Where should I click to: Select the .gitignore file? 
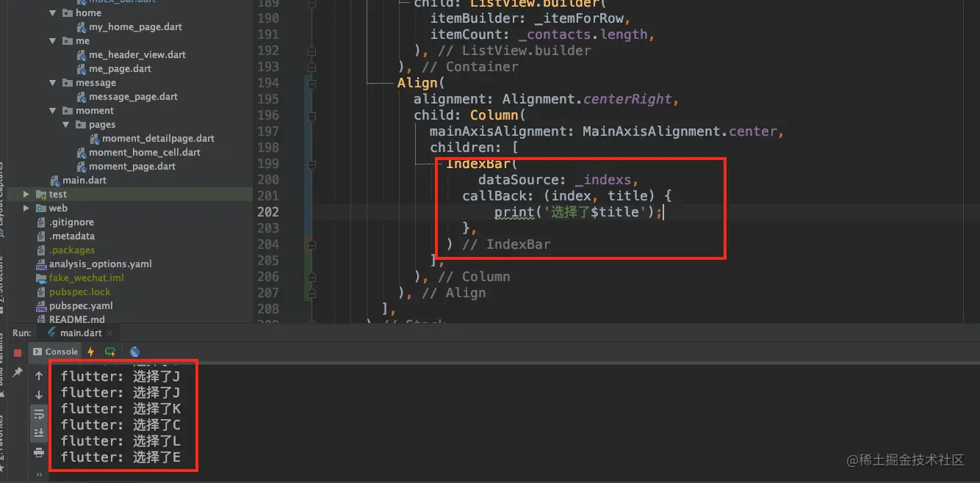tap(71, 222)
